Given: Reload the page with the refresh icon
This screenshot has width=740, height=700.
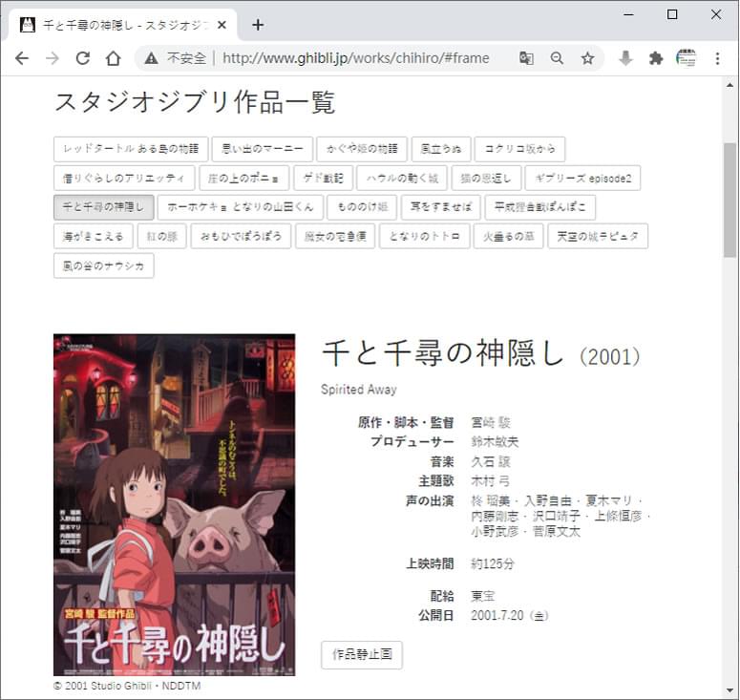Looking at the screenshot, I should click(82, 58).
